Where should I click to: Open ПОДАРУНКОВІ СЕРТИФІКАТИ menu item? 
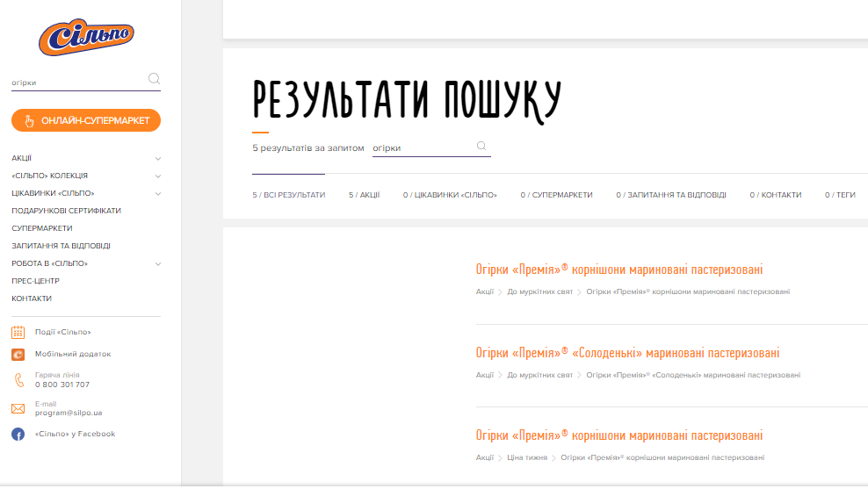pos(67,211)
